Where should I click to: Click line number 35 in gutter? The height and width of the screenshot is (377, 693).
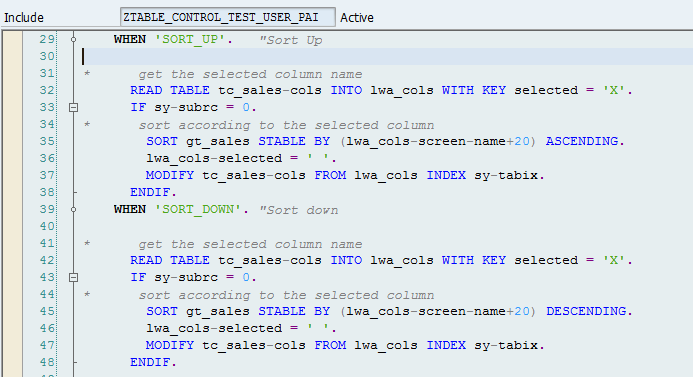tap(47, 141)
